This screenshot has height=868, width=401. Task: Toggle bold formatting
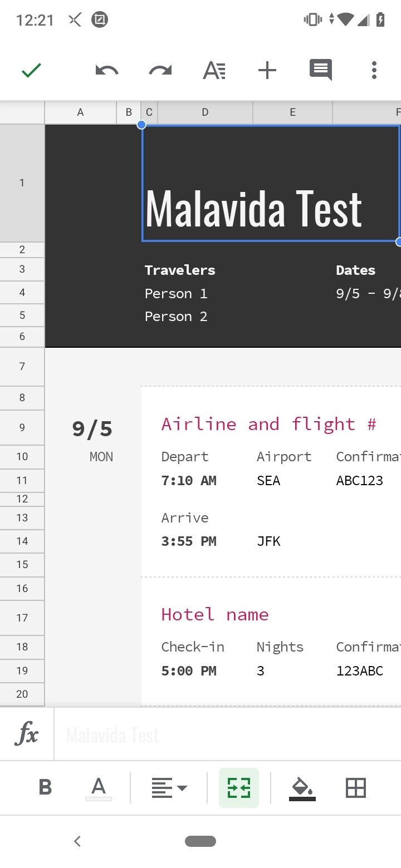[45, 787]
